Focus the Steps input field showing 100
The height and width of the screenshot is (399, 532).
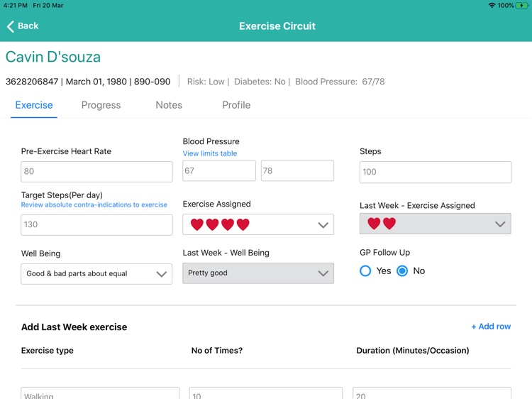[x=436, y=172]
